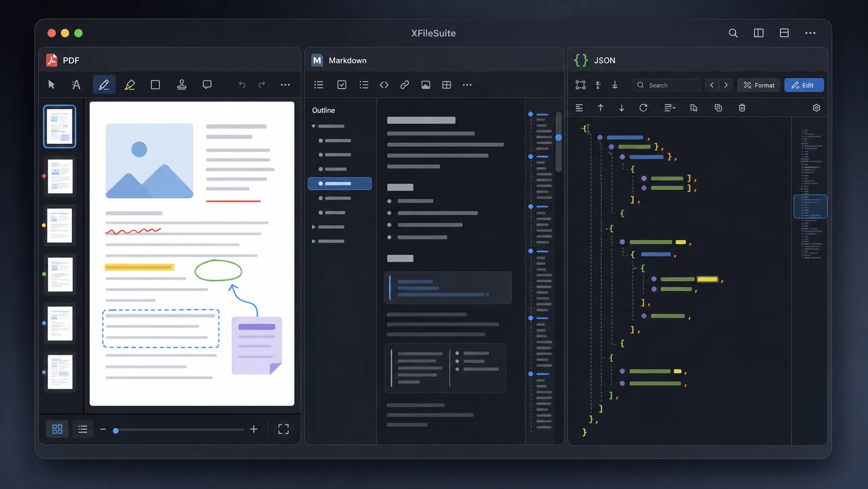Switch PDF sidebar to grid thumbnail view
This screenshot has height=489, width=868.
pyautogui.click(x=57, y=429)
